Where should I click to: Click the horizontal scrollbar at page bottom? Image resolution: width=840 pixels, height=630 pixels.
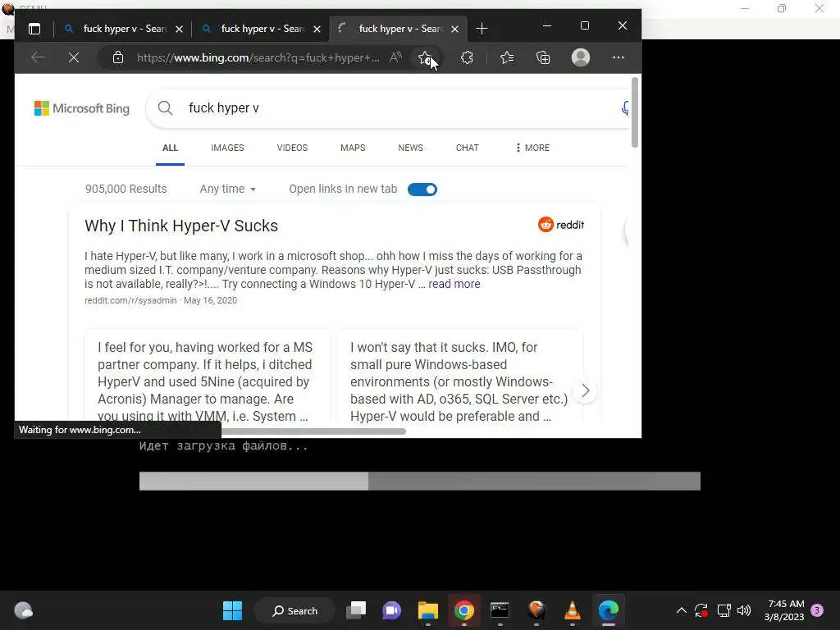(313, 431)
